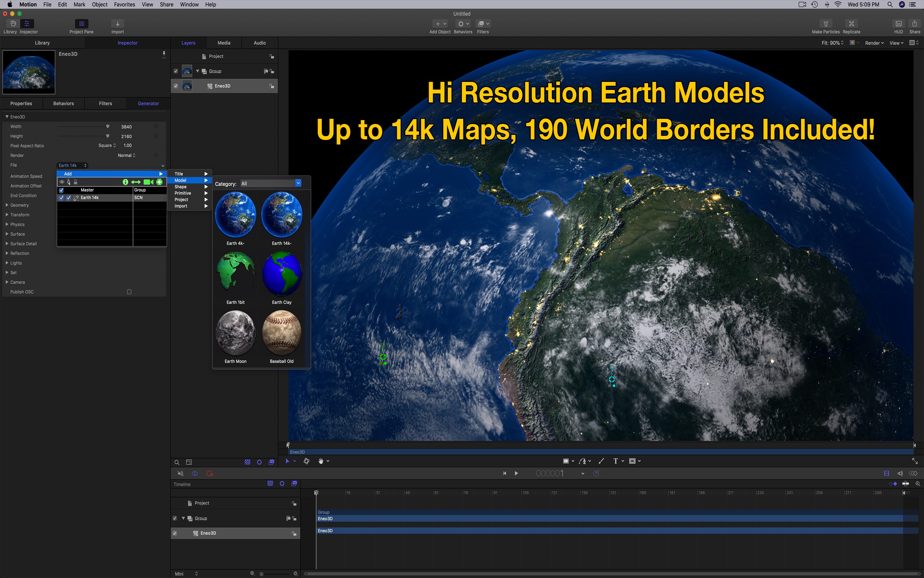Click the Make Particles icon
The image size is (924, 578).
[826, 24]
